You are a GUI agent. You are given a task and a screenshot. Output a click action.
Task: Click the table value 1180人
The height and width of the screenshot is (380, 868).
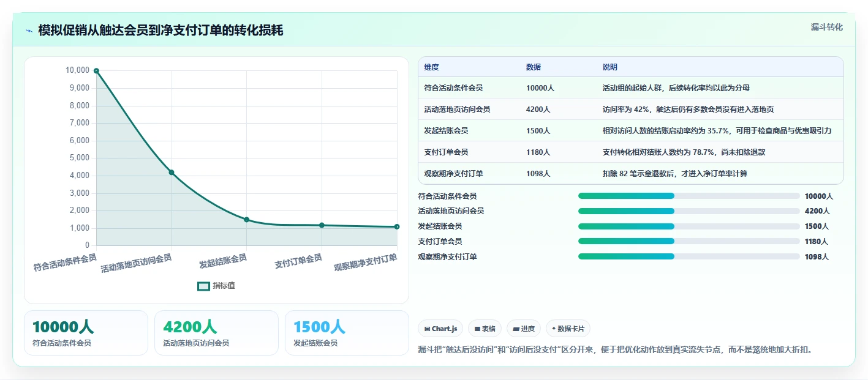(x=538, y=152)
